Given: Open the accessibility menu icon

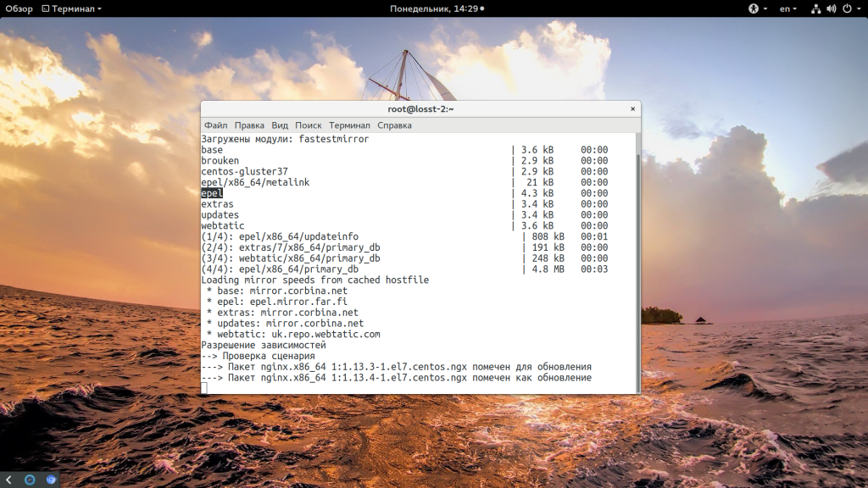Looking at the screenshot, I should tap(753, 8).
